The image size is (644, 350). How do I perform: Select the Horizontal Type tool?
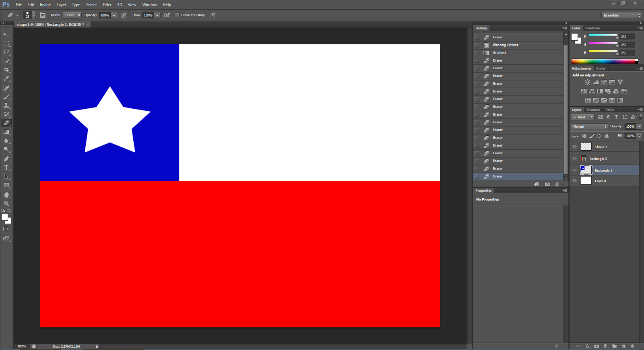(6, 168)
